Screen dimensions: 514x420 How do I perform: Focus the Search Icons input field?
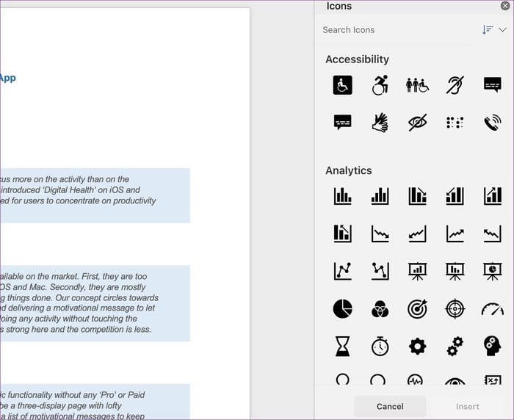point(397,30)
